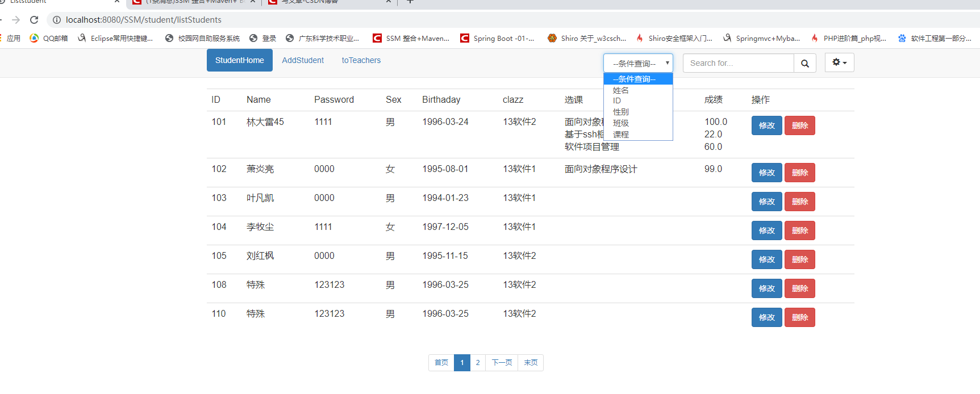Open the QQ邮箱 bookmark
980x394 pixels.
click(x=49, y=38)
